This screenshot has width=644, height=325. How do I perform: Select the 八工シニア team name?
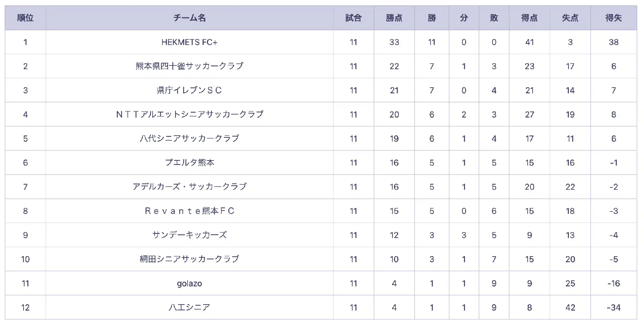(190, 308)
